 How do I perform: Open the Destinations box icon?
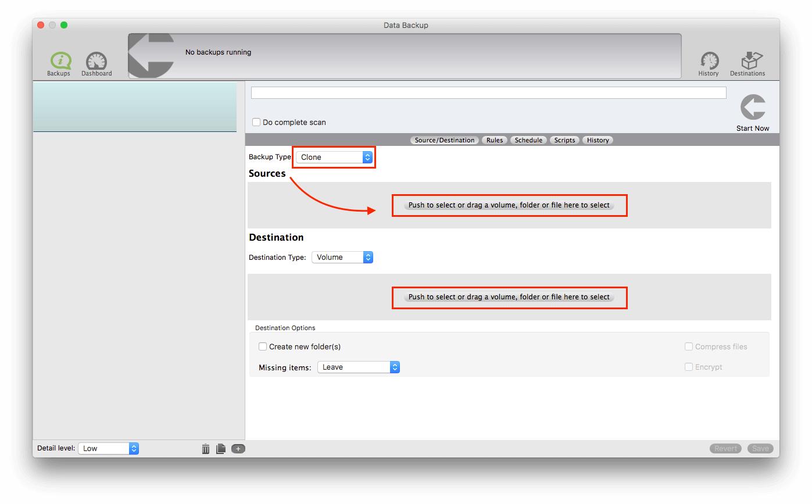747,62
